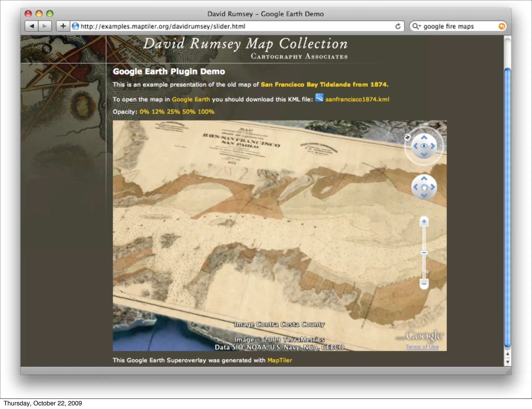Click the zoom slider handle
This screenshot has height=409, width=532.
[x=424, y=253]
